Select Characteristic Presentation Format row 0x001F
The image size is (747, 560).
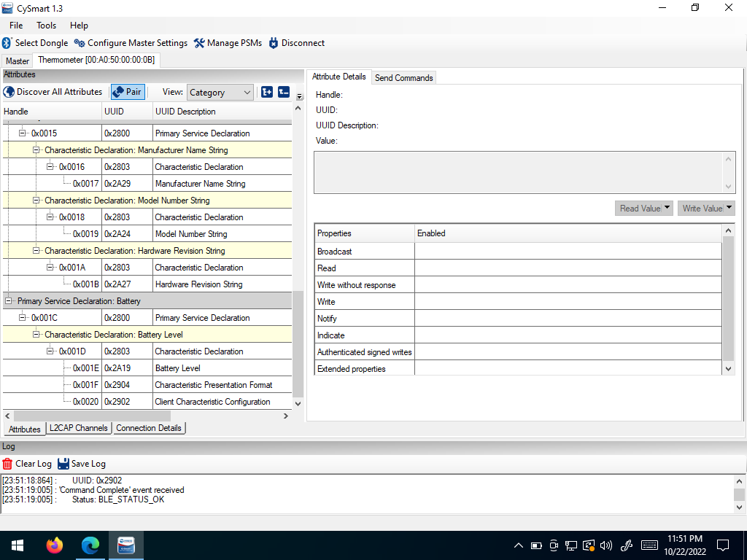[147, 385]
